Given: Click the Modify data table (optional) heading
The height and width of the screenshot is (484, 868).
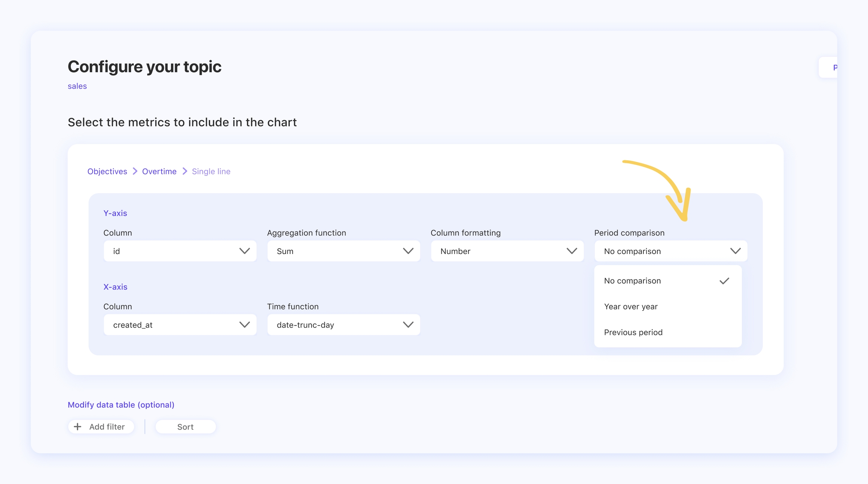Looking at the screenshot, I should coord(121,405).
